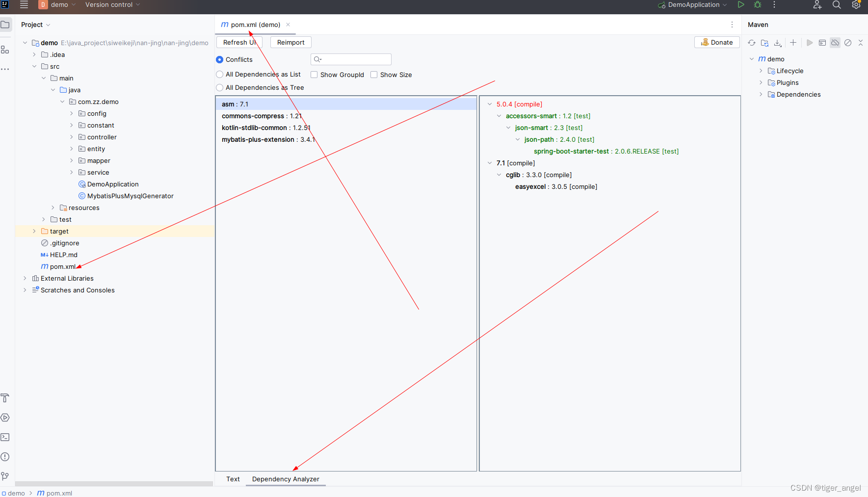Screen dimensions: 868x497
Task: Run DemoApplication with the play icon
Action: [x=741, y=5]
